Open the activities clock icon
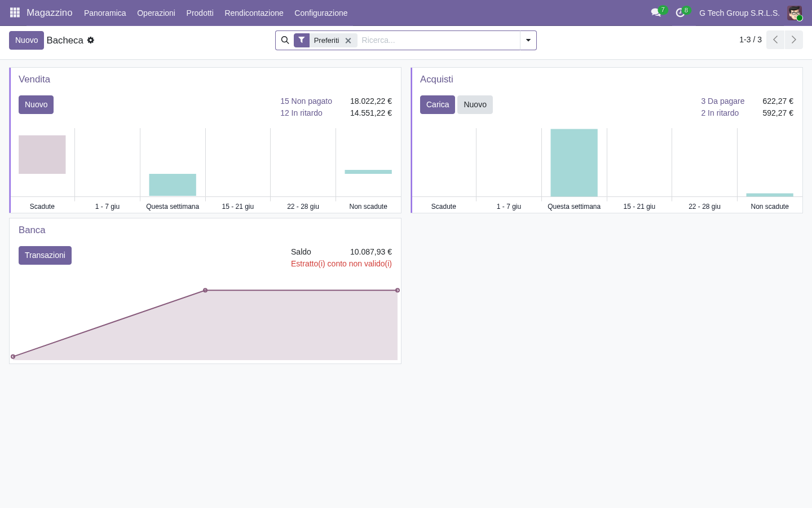This screenshot has width=812, height=508. pos(680,12)
